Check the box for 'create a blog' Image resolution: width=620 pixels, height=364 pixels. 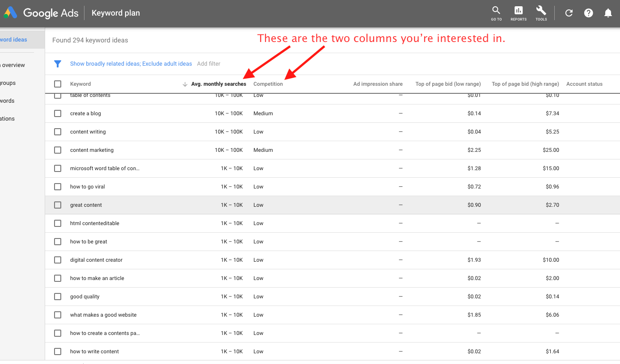point(58,113)
